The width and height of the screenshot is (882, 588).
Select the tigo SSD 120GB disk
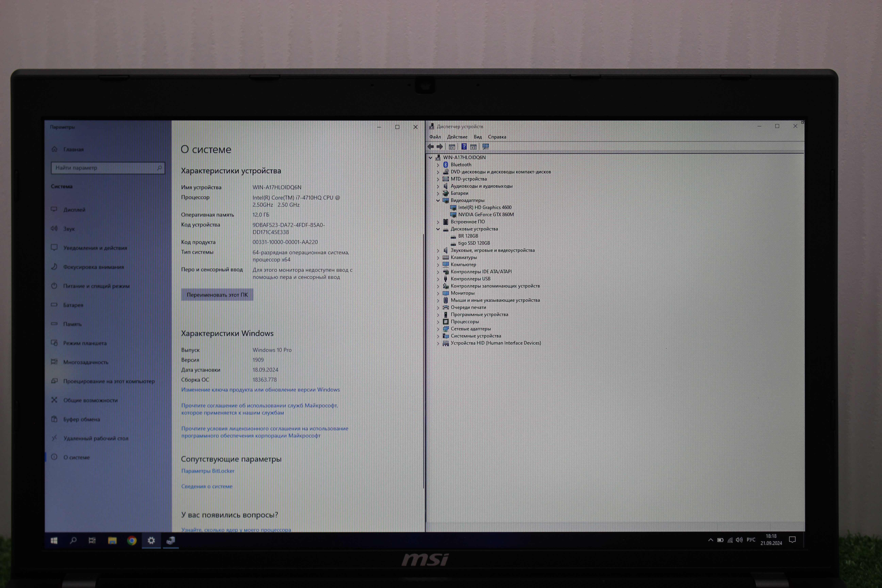tap(474, 243)
